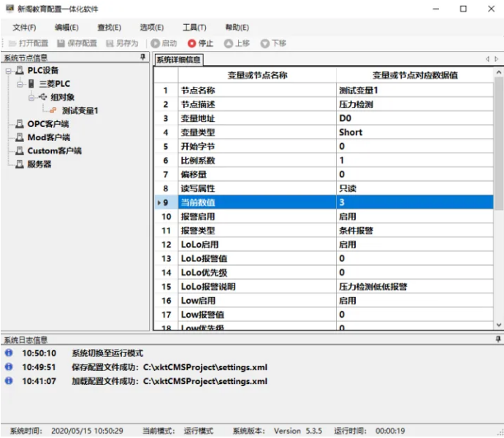
Task: Collapse the 三菱PLC tree node
Action: (x=20, y=85)
